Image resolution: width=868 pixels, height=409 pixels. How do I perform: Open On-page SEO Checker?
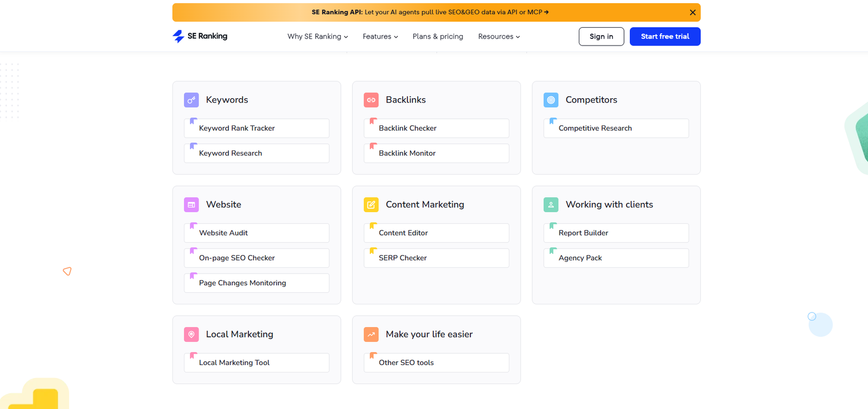coord(257,258)
